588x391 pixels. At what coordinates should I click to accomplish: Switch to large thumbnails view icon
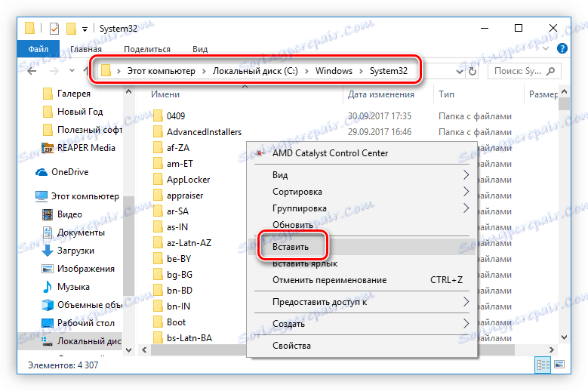(x=559, y=365)
